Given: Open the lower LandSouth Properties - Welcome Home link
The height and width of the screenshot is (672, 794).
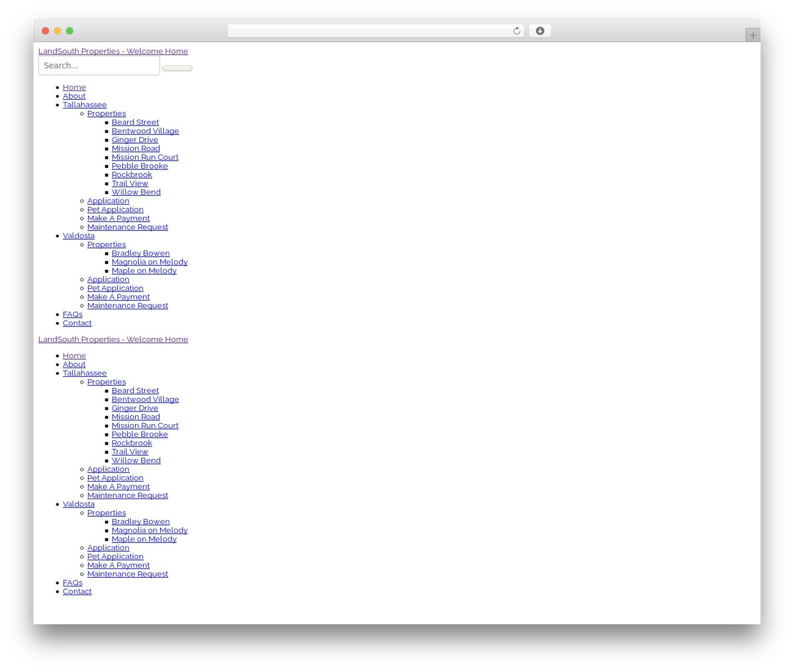Looking at the screenshot, I should [x=113, y=340].
